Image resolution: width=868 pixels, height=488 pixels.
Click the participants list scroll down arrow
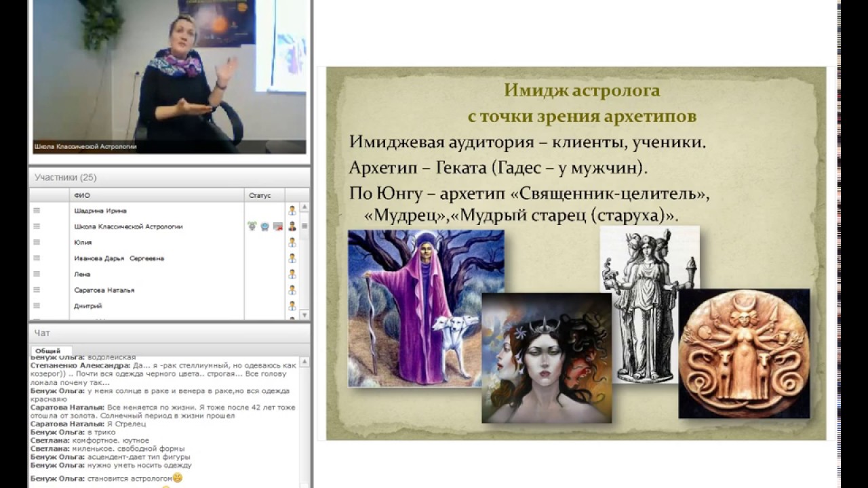(x=304, y=315)
